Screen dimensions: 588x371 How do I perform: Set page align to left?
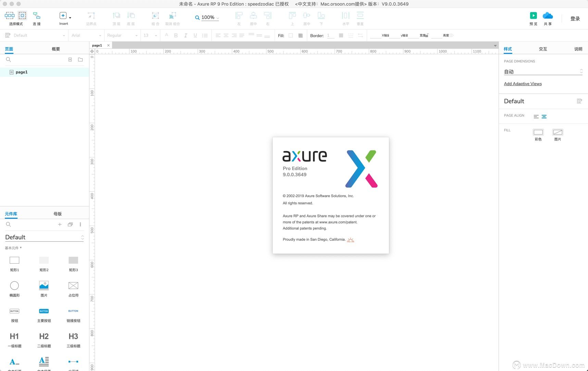pos(536,117)
